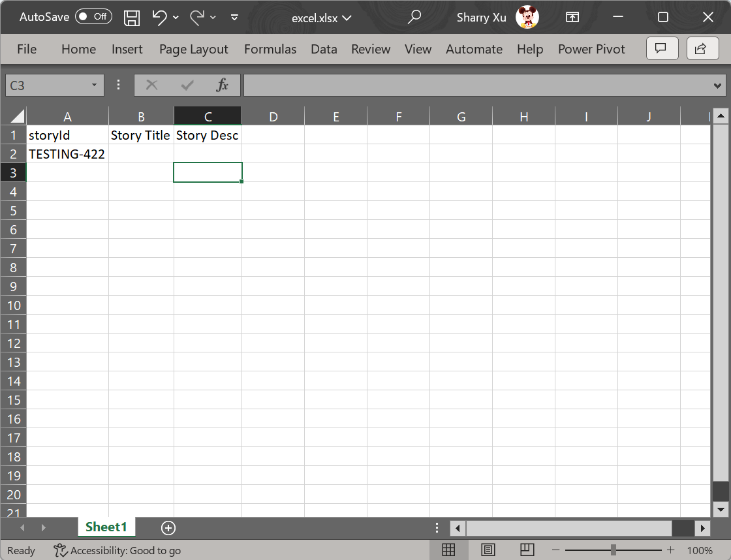Switch to the Help tab
The image size is (731, 560).
529,49
